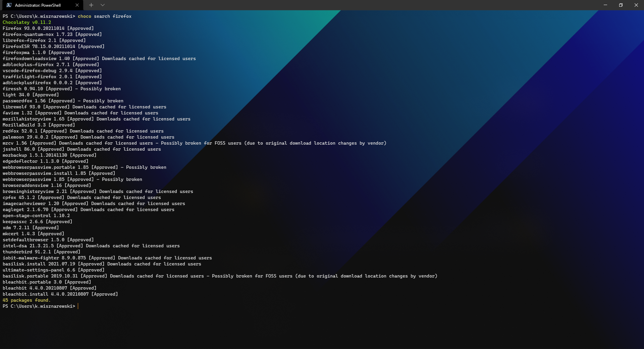The height and width of the screenshot is (349, 644).
Task: Click the 'browseraddonsview 1.16' line
Action: pyautogui.click(x=47, y=185)
